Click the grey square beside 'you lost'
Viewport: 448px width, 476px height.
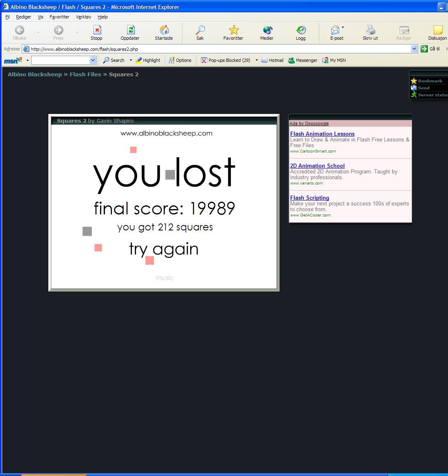point(170,175)
